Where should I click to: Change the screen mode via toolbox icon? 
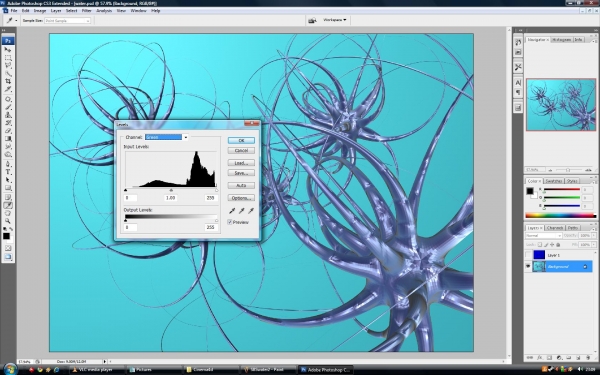tap(8, 257)
